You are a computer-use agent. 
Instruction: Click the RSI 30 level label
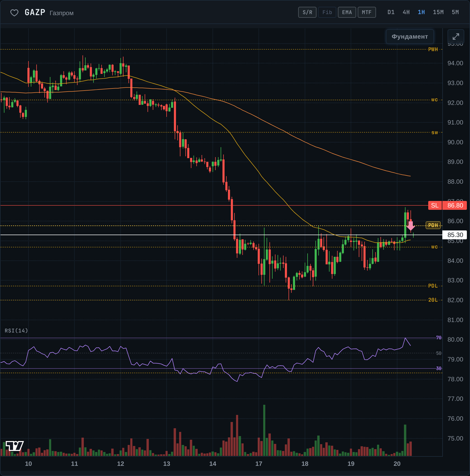point(439,368)
